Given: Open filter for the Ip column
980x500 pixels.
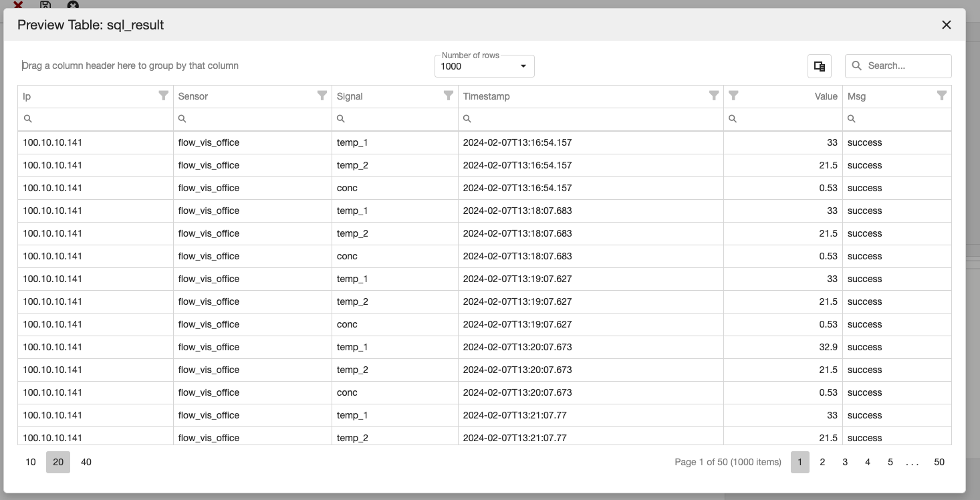Looking at the screenshot, I should (x=163, y=96).
